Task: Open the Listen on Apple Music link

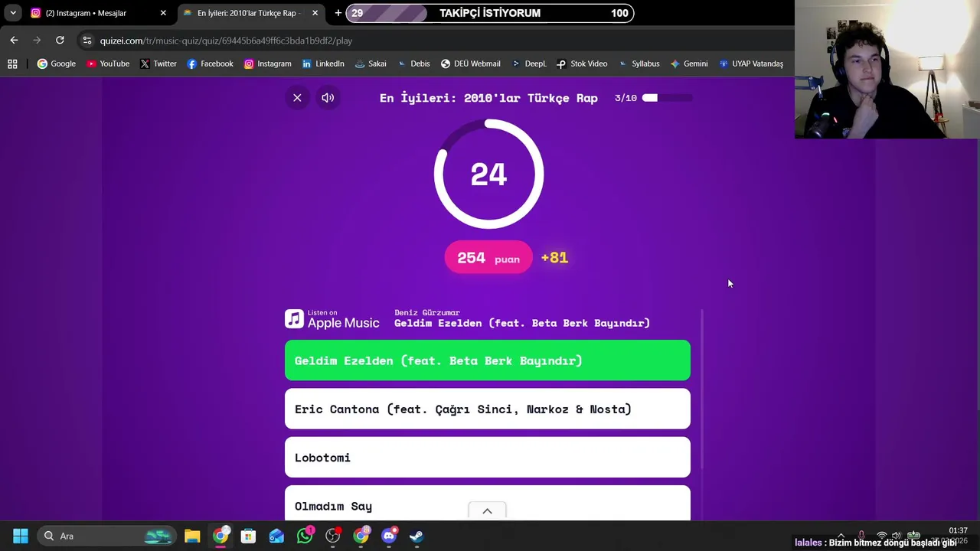Action: [332, 319]
